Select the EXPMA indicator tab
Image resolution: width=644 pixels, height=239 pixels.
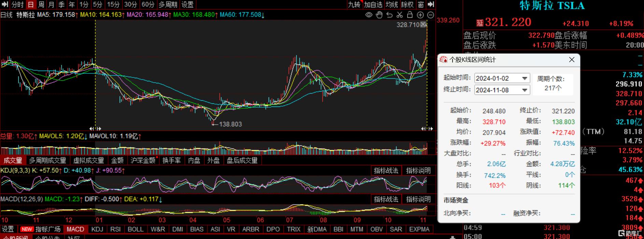(x=419, y=229)
